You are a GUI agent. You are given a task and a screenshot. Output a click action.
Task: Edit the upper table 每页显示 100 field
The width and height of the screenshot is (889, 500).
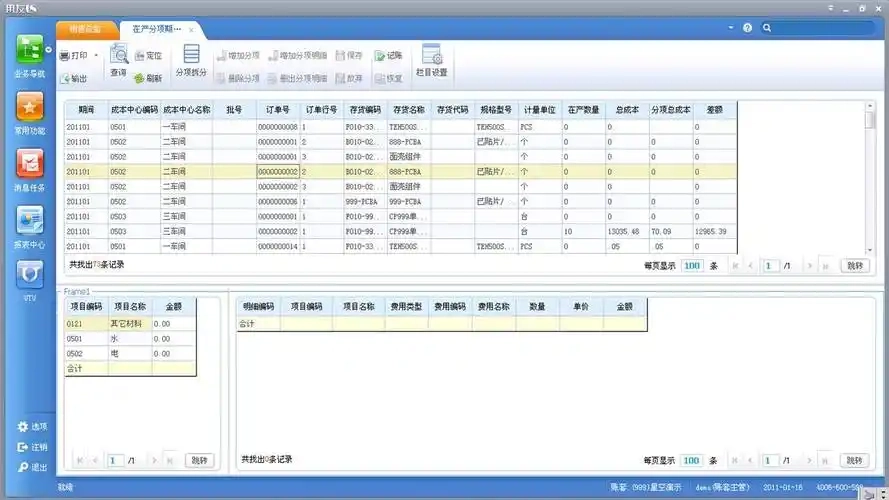(x=692, y=266)
